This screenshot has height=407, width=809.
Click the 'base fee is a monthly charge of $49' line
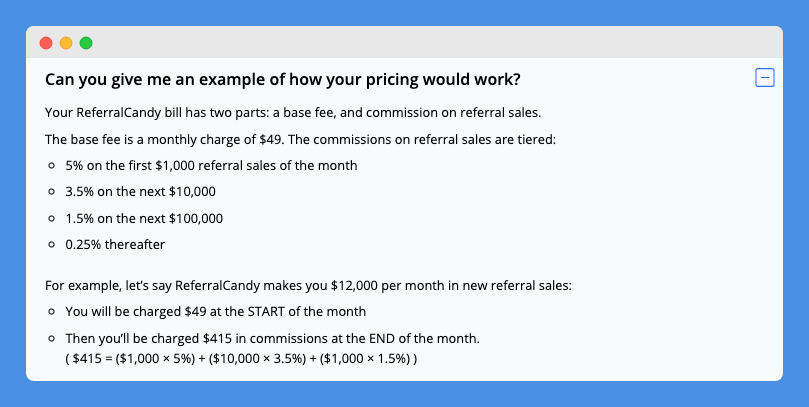[300, 139]
